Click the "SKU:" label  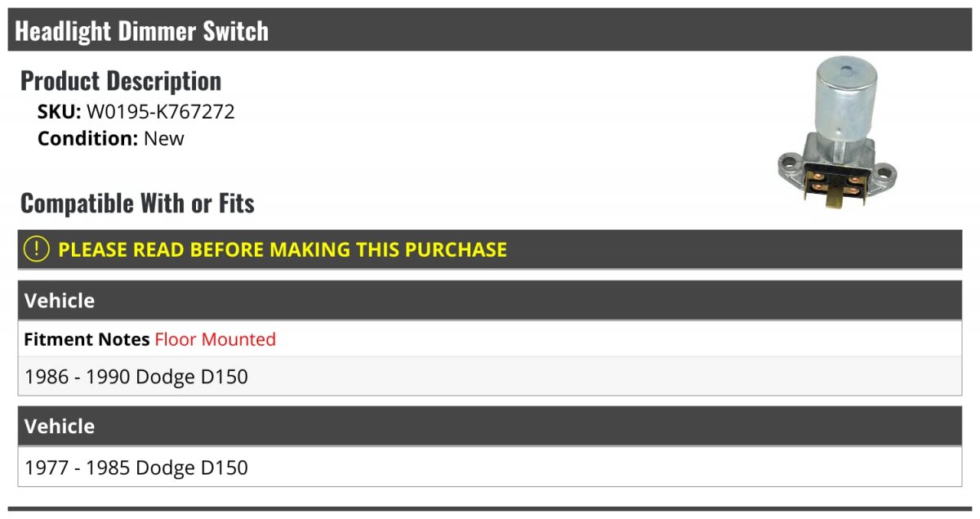coord(59,112)
